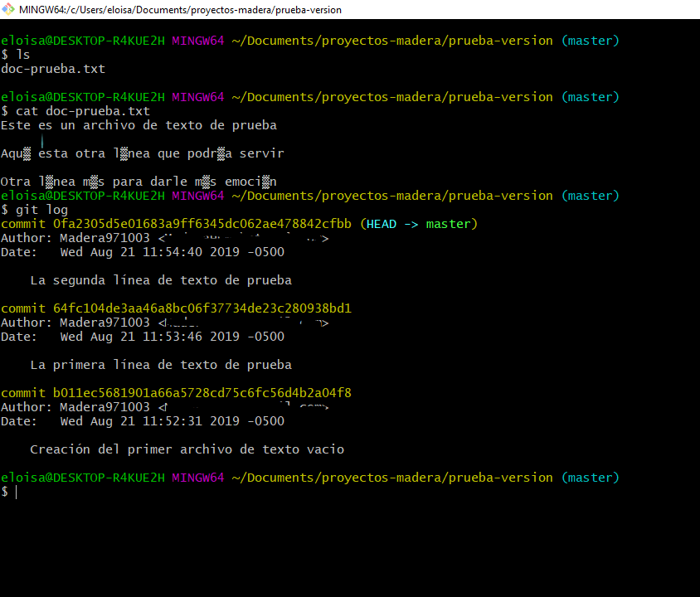Click the output line ending in 'emoción'
This screenshot has width=700, height=597.
[139, 182]
